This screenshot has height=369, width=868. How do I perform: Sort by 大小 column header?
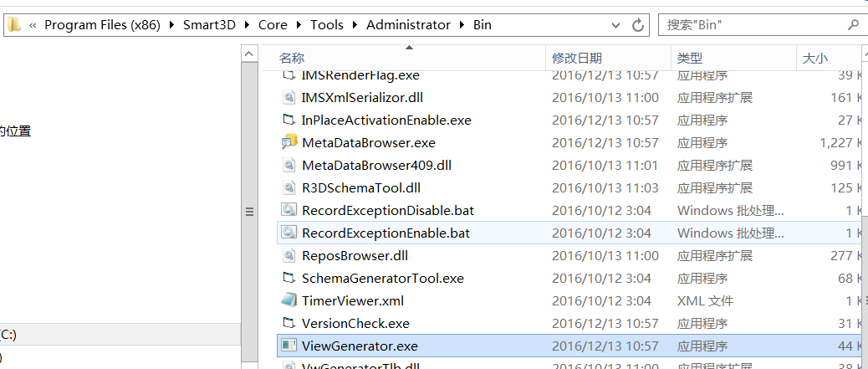828,58
